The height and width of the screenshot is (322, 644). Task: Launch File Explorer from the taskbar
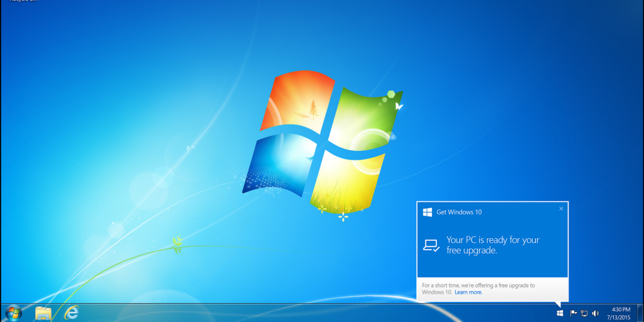coord(43,313)
